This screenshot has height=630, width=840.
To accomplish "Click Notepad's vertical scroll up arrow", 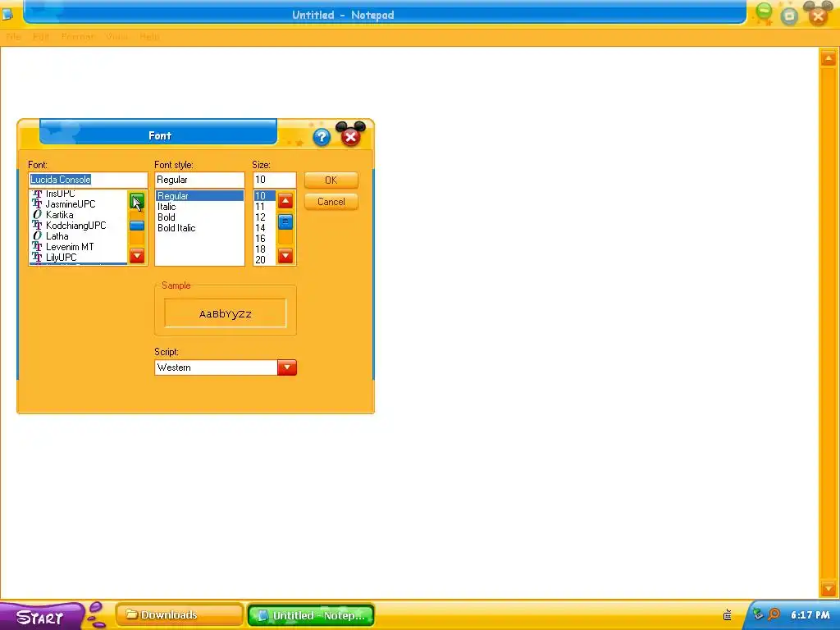I will click(829, 58).
